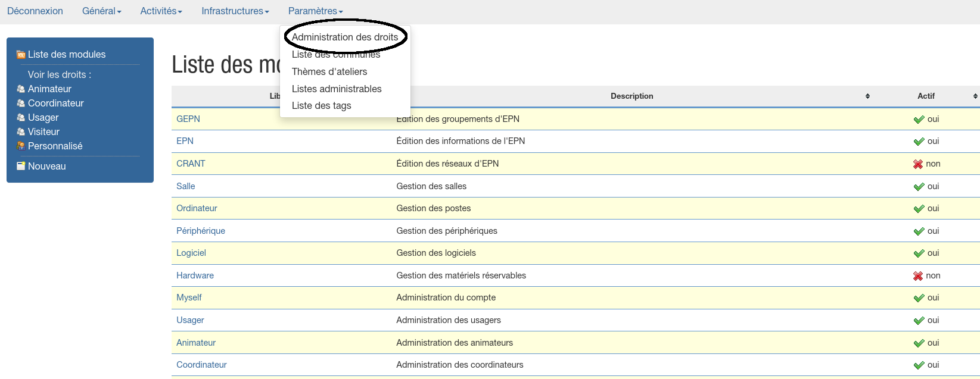Sort by the Actif column arrows
980x379 pixels.
click(975, 96)
